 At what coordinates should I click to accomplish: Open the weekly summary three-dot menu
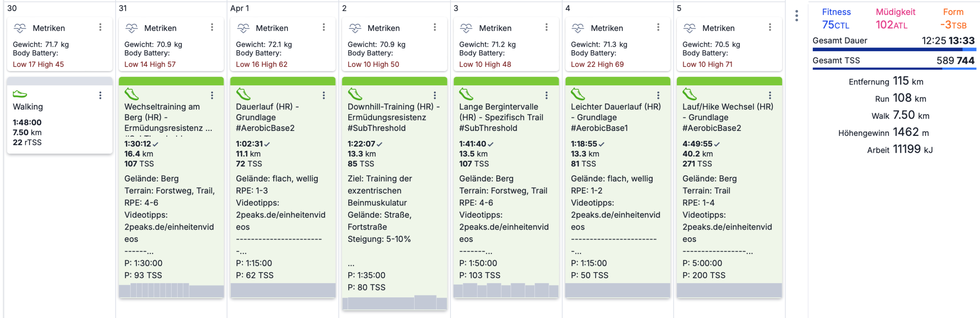pyautogui.click(x=797, y=16)
